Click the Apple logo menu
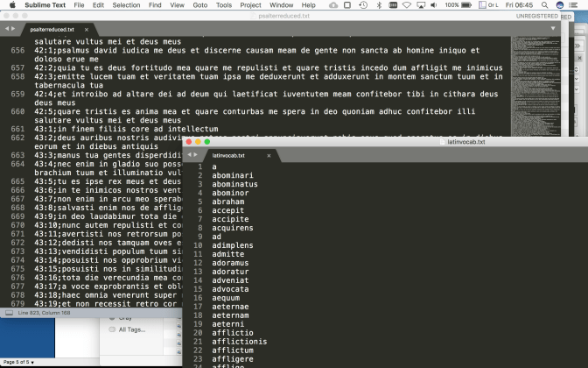This screenshot has width=588, height=368. (10, 5)
